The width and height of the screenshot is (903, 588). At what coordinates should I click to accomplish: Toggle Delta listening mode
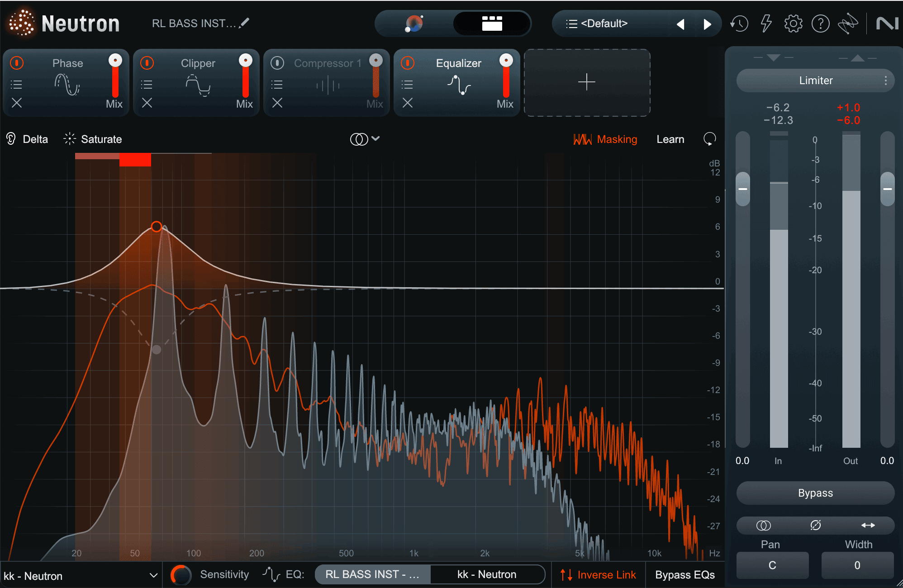click(x=27, y=139)
